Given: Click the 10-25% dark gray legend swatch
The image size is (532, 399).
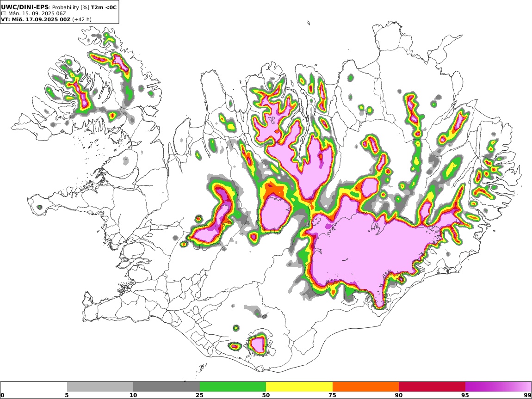Looking at the screenshot, I should [x=167, y=387].
